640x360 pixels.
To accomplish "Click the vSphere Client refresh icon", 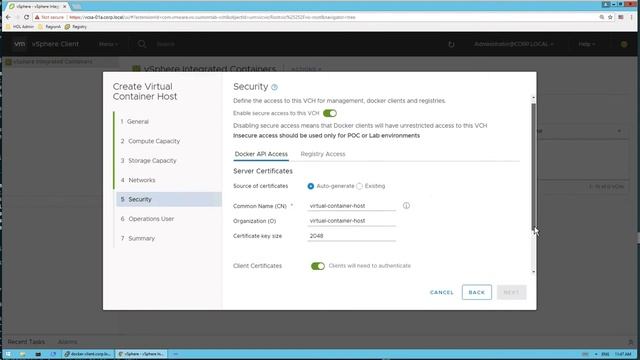I will 451,44.
